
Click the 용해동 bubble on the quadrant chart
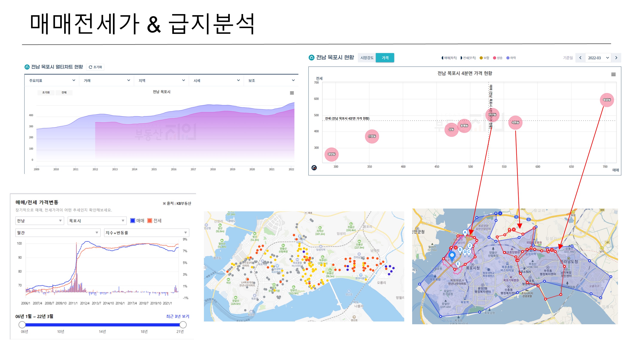click(464, 126)
